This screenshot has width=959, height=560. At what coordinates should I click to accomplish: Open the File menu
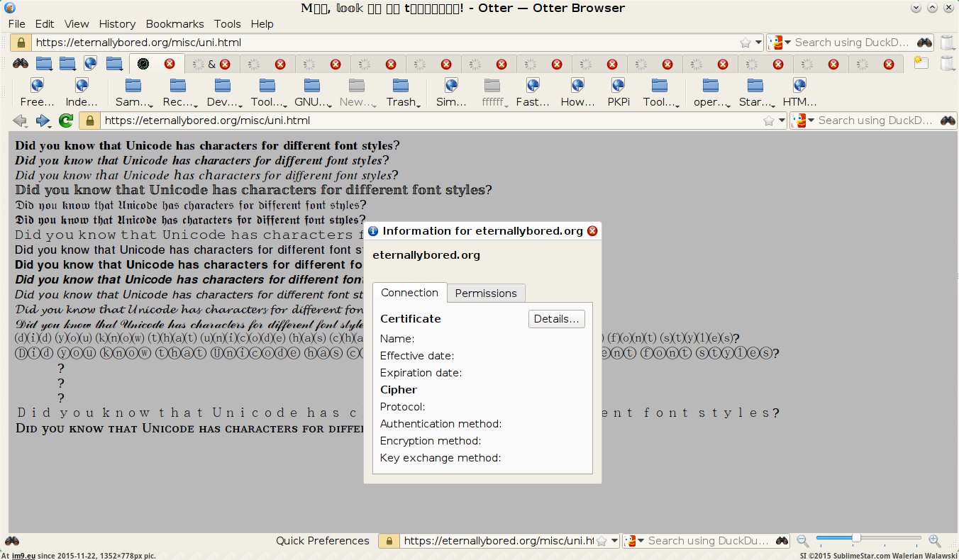coord(16,23)
